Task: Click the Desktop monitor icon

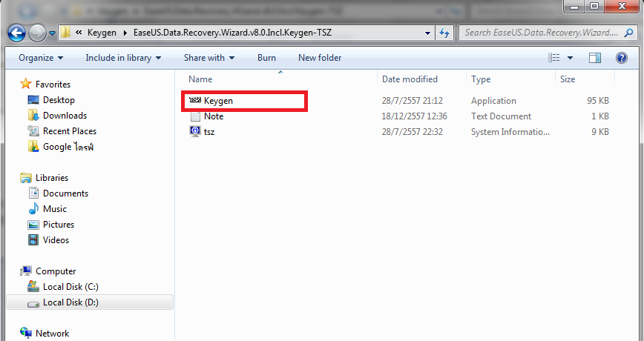Action: (33, 100)
